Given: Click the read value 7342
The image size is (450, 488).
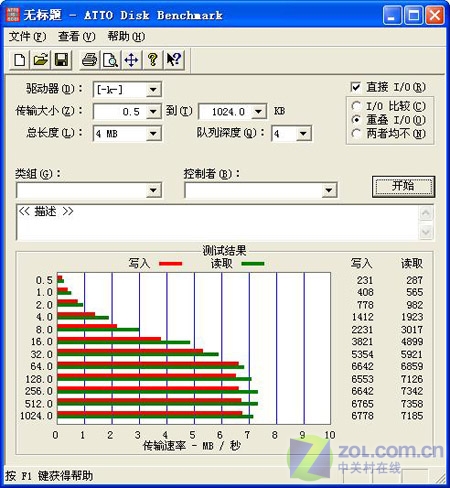Looking at the screenshot, I should pyautogui.click(x=412, y=391).
